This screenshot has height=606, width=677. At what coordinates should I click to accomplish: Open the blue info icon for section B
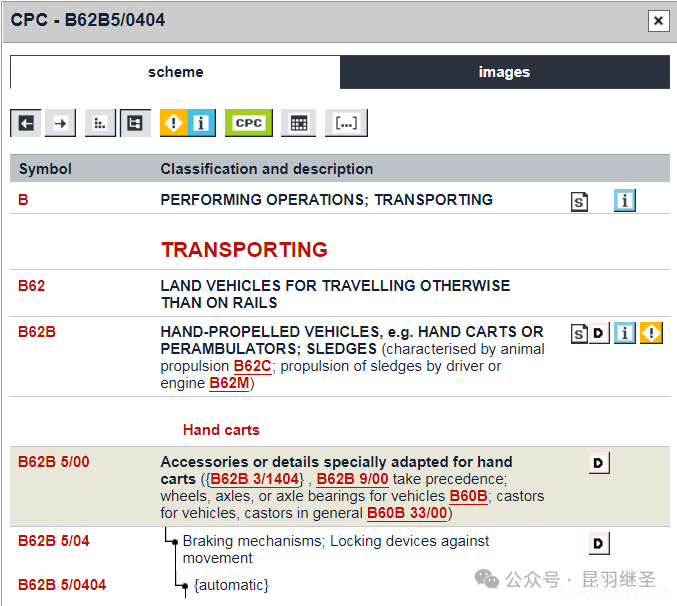coord(624,201)
